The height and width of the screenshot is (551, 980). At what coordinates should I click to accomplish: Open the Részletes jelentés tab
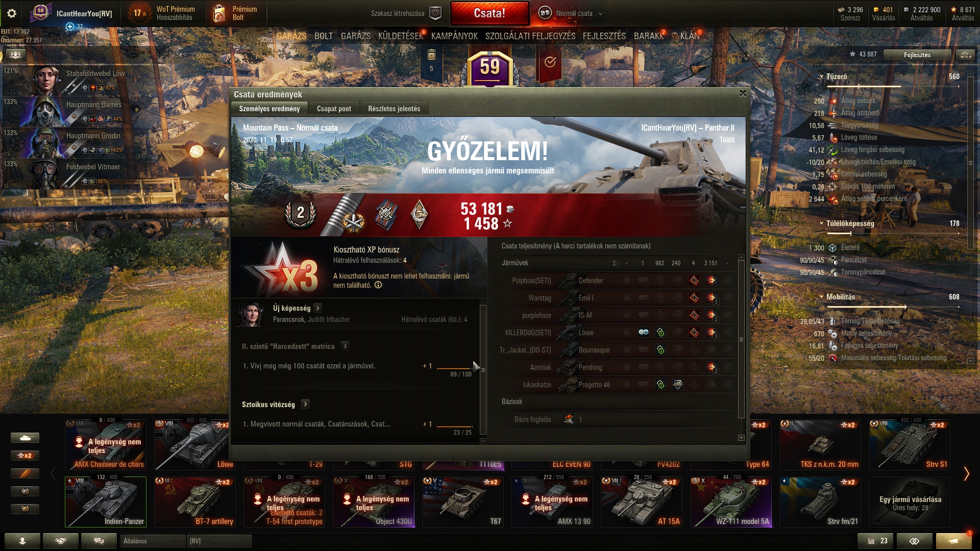(394, 109)
